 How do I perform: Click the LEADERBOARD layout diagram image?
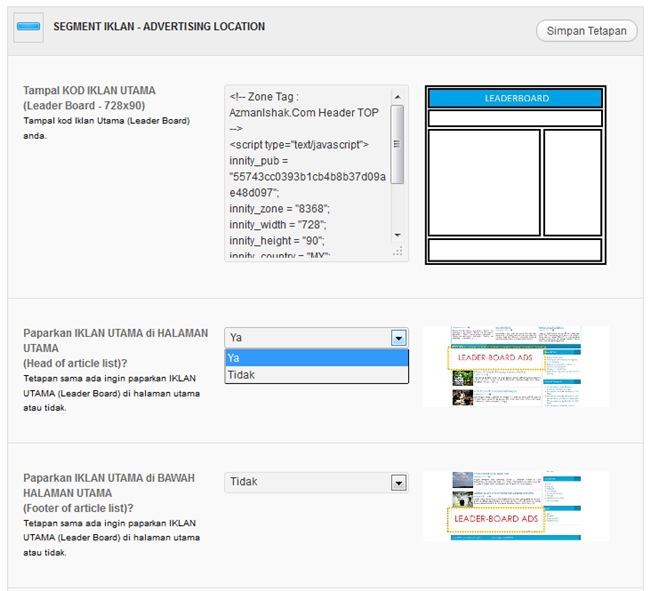click(x=515, y=175)
